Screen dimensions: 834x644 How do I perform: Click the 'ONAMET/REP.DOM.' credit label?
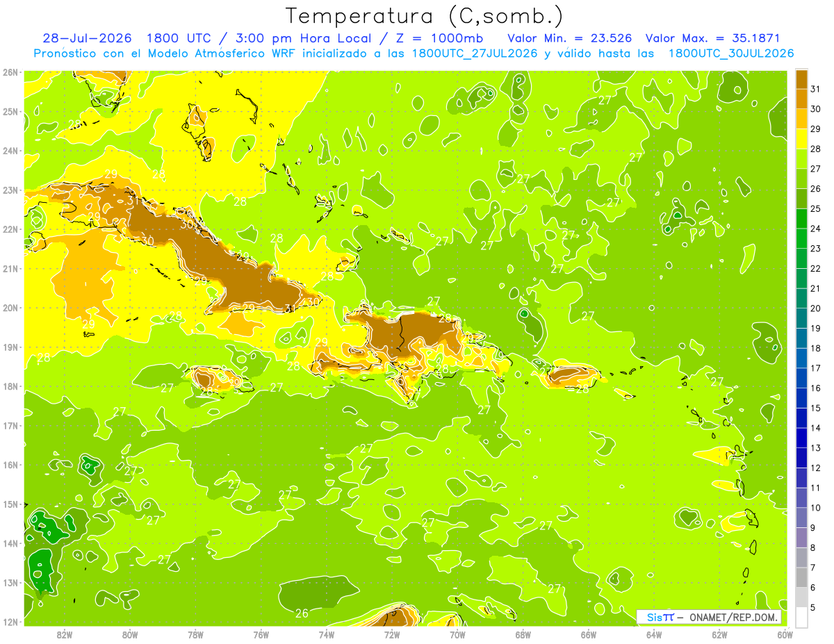734,617
